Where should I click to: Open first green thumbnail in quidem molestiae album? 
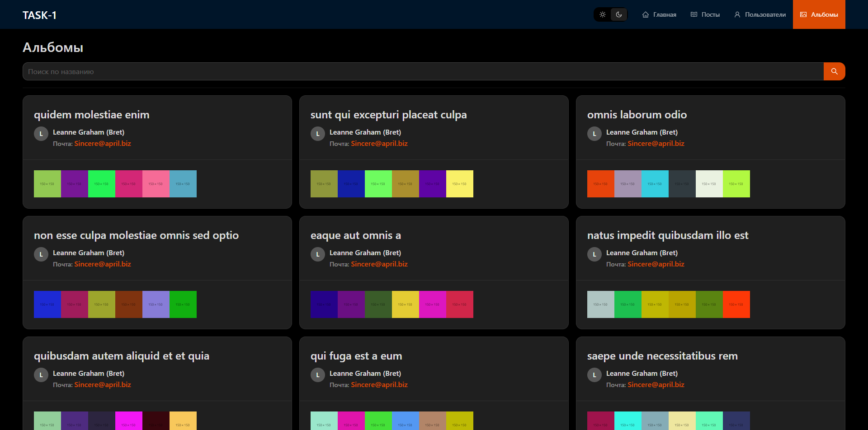(x=47, y=184)
